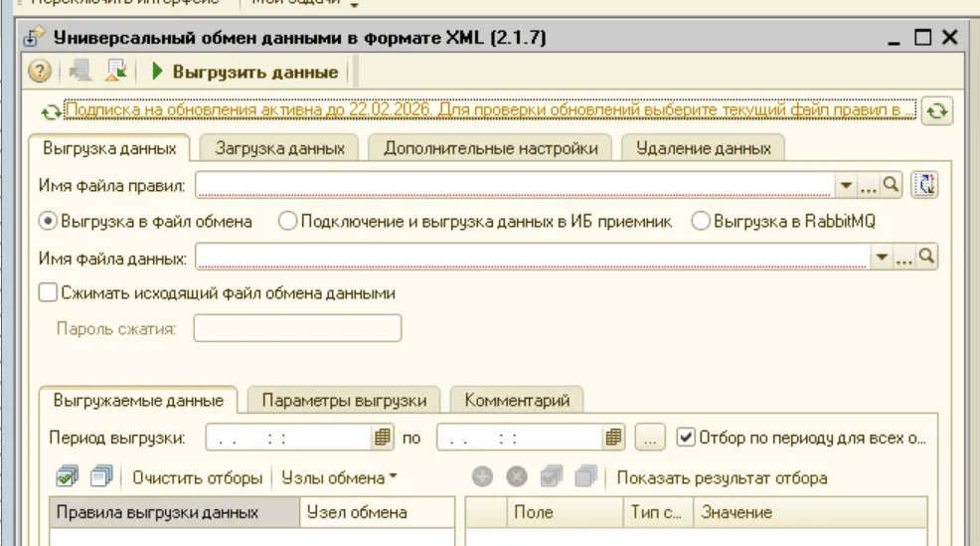Click into the "Пароль сжатия" input field
Viewport: 980px width, 546px height.
pos(297,328)
